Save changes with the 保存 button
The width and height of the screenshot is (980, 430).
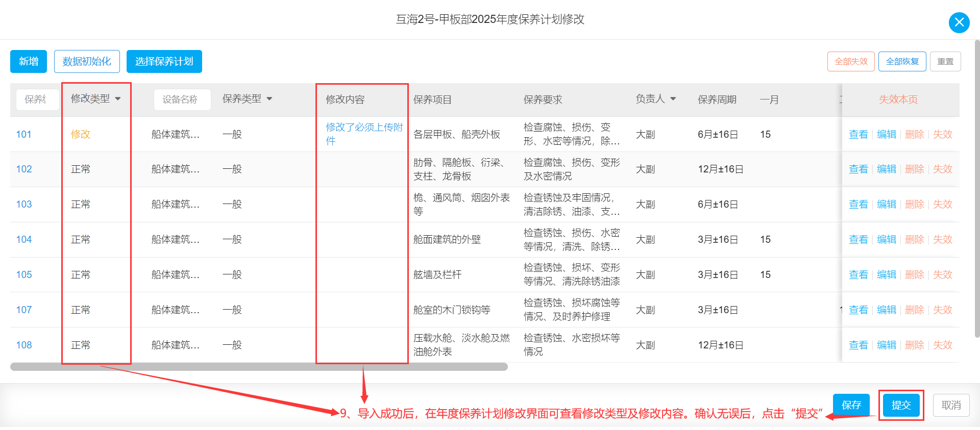point(851,405)
